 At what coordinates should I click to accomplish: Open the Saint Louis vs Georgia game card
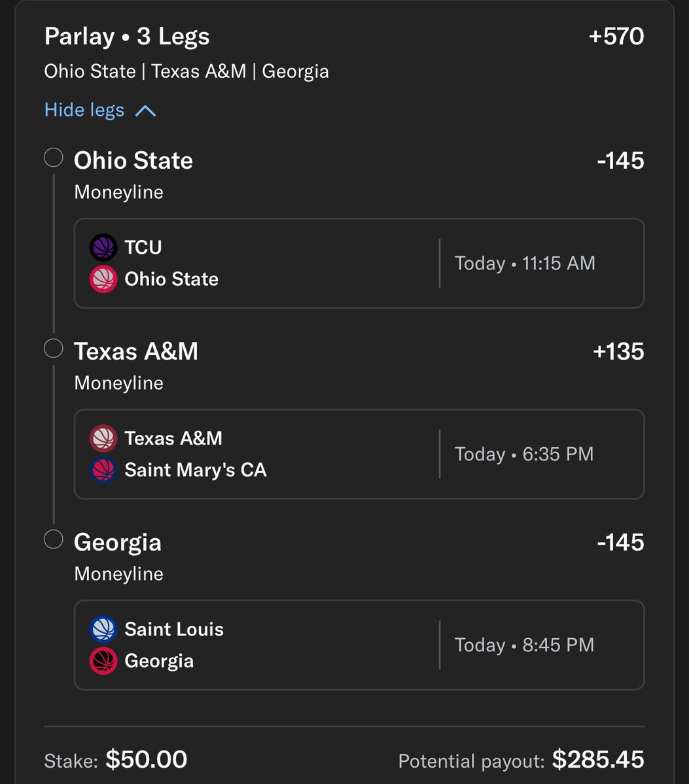359,645
